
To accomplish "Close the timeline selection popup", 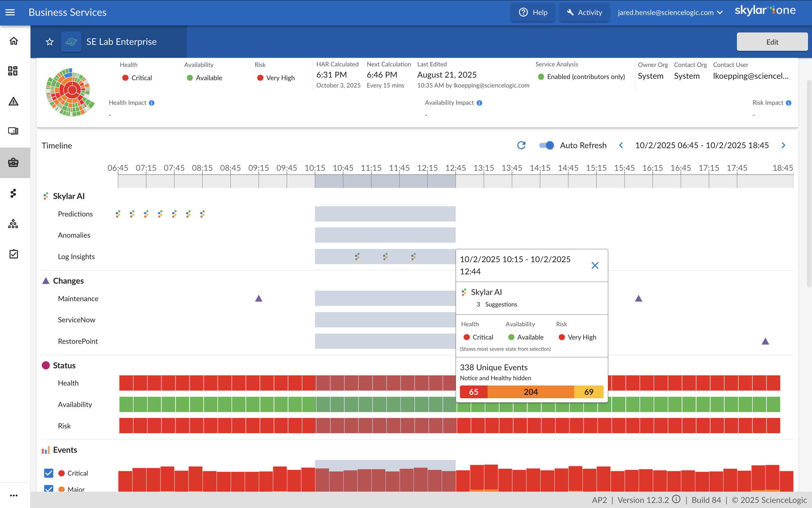I will point(595,265).
